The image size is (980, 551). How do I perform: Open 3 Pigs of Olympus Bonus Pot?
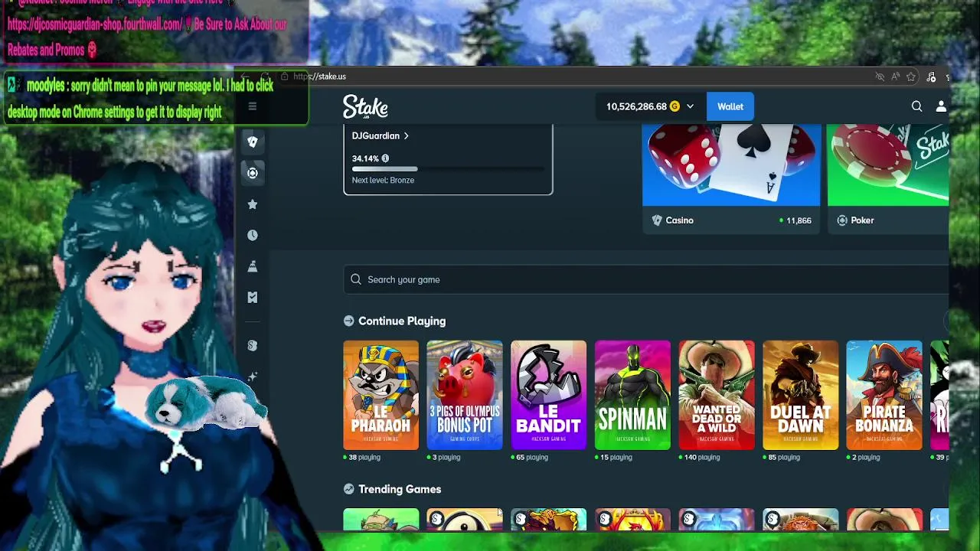click(465, 395)
